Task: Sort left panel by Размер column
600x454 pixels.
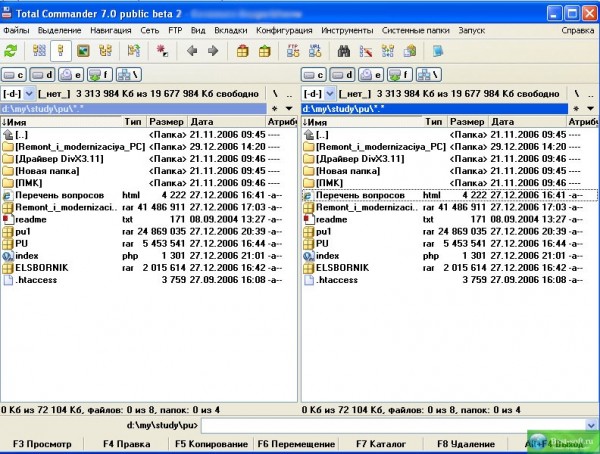Action: pos(165,121)
